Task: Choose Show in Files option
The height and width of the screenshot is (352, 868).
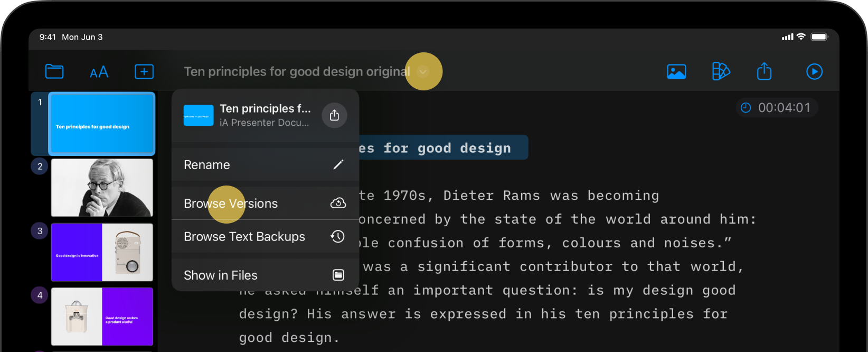Action: coord(265,275)
